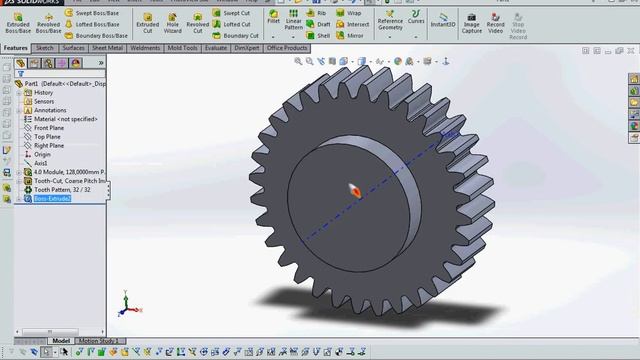Switch to the Office Products tab

[287, 48]
